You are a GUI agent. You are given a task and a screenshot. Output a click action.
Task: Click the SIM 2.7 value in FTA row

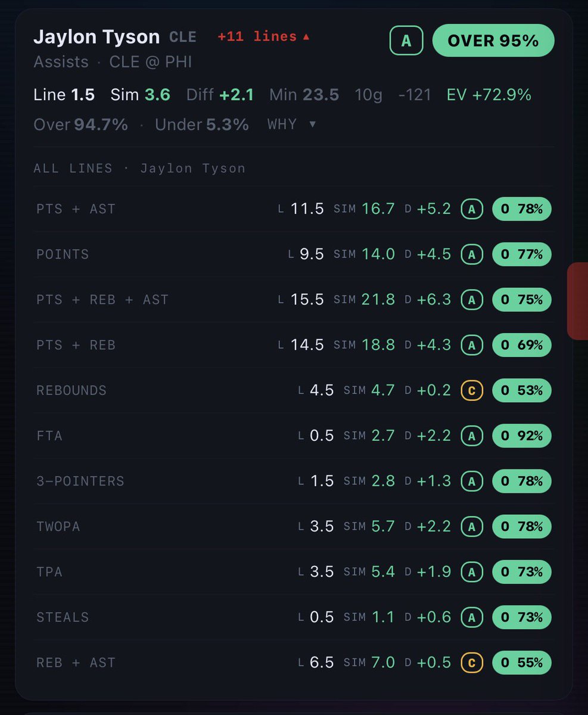click(x=369, y=436)
